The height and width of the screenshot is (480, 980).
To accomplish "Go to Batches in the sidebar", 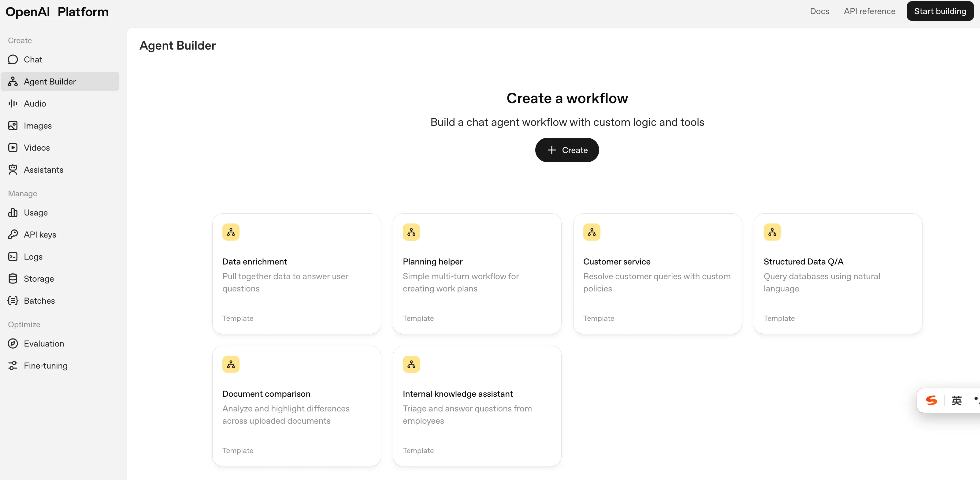I will click(39, 301).
